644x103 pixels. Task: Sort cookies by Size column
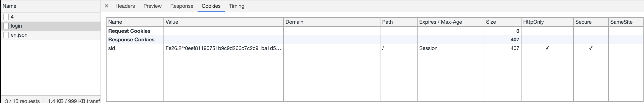coord(503,22)
